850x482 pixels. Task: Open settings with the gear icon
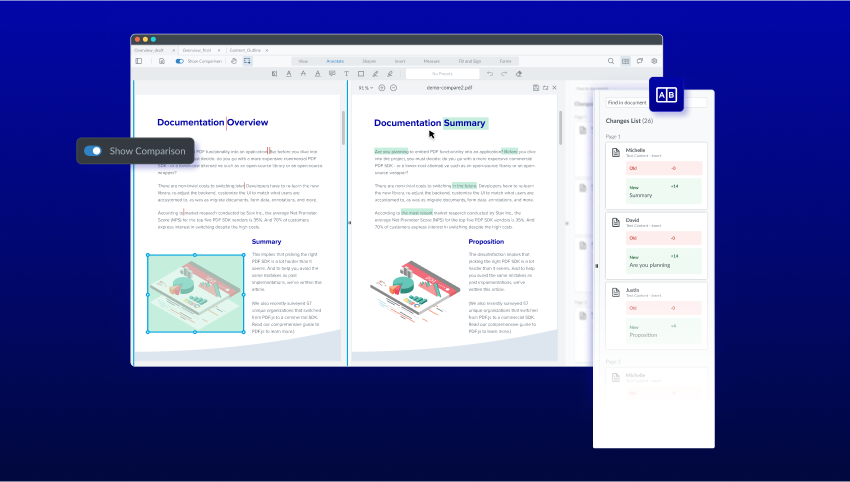coord(654,61)
